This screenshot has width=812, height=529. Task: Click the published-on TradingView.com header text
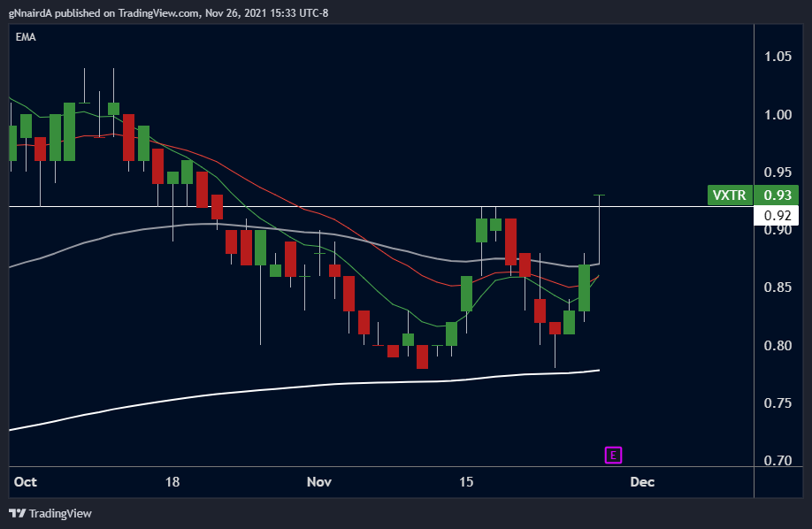(x=168, y=13)
